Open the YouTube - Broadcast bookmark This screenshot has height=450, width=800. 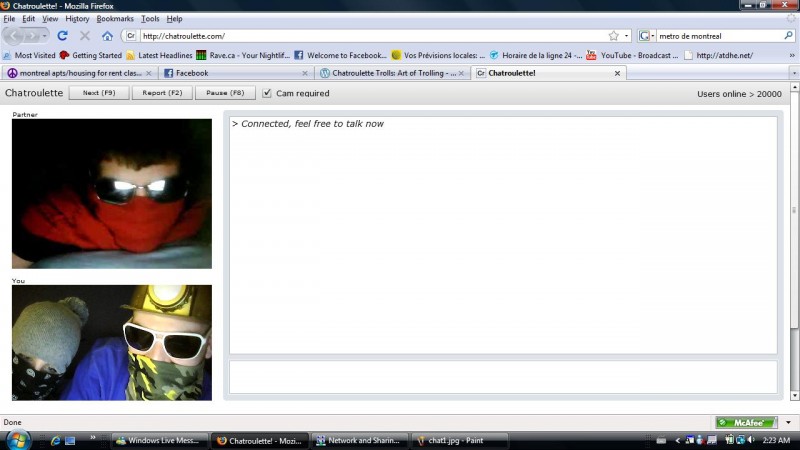tap(633, 55)
